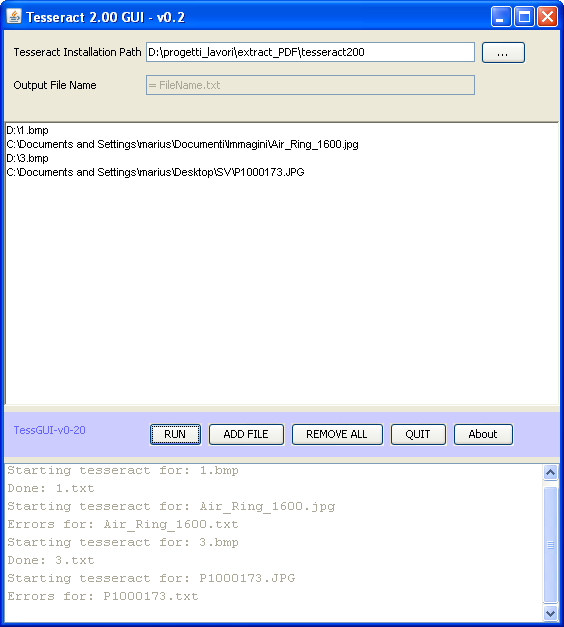The height and width of the screenshot is (627, 564).
Task: Click the Java application icon in title bar
Action: pyautogui.click(x=14, y=16)
